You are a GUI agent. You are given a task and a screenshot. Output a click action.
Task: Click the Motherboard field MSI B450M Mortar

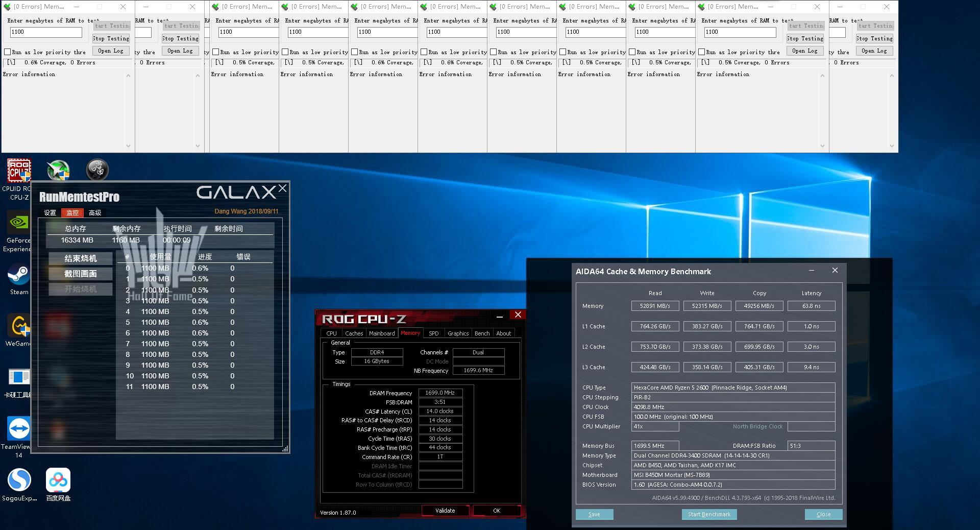click(x=733, y=475)
